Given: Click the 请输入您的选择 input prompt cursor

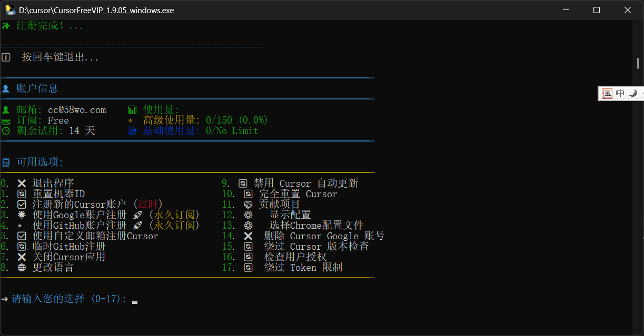Looking at the screenshot, I should [x=135, y=302].
